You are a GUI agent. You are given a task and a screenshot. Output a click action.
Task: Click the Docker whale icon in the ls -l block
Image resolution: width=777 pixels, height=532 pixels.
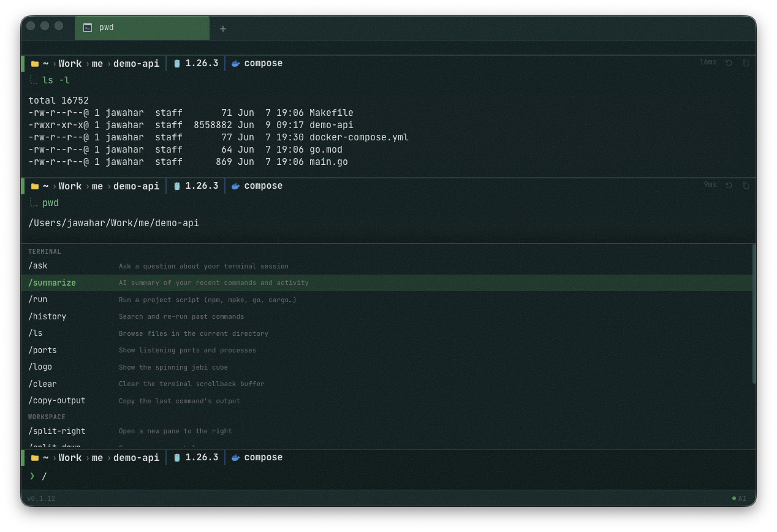[236, 63]
